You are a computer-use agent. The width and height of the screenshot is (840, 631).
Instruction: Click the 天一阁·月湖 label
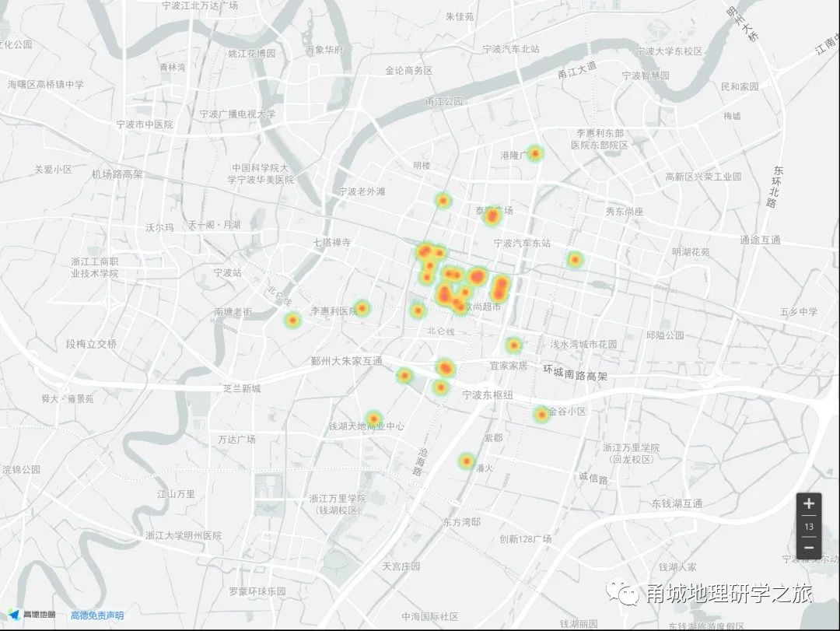(215, 225)
